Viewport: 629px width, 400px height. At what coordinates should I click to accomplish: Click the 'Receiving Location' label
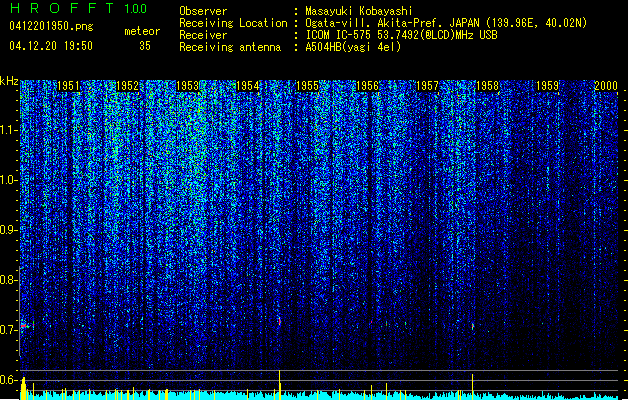pyautogui.click(x=233, y=23)
